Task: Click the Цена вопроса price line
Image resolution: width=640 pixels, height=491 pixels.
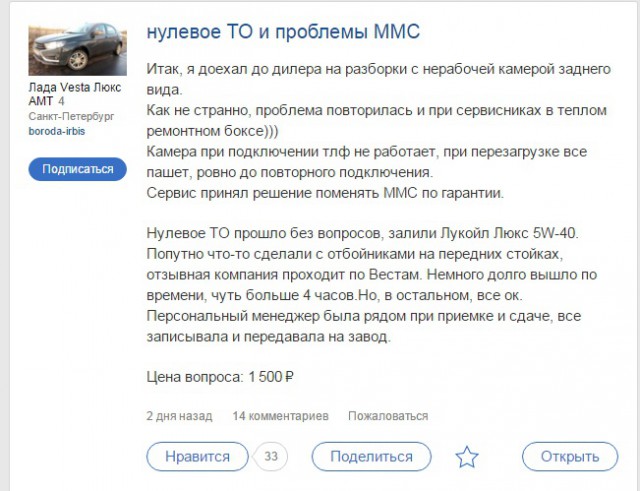Action: pos(220,377)
